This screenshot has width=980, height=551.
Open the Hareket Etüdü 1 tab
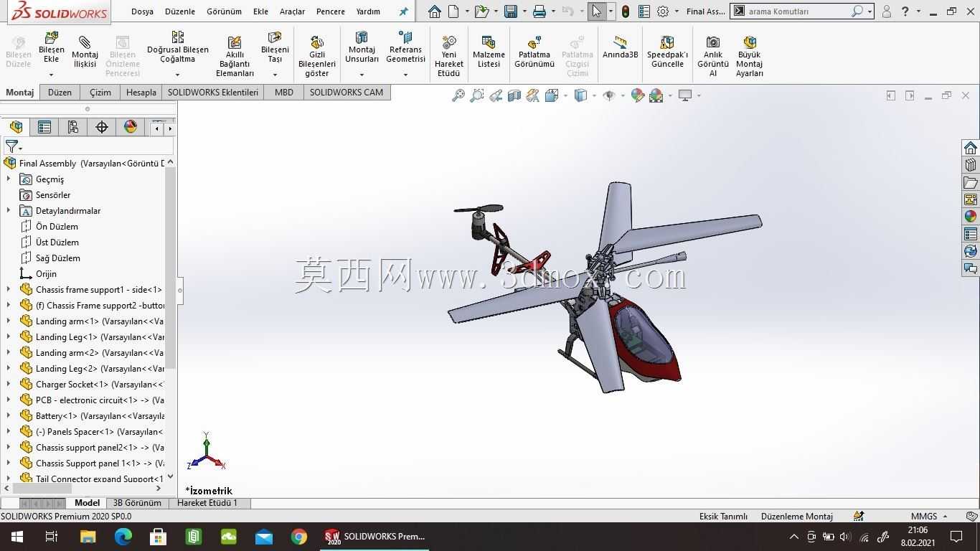(207, 503)
